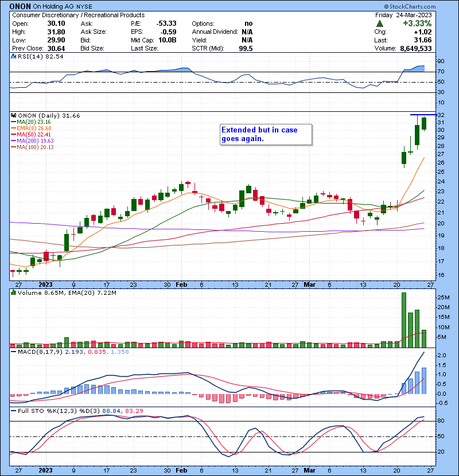Click the EPS value -0.59
This screenshot has width=459, height=476.
coord(168,32)
